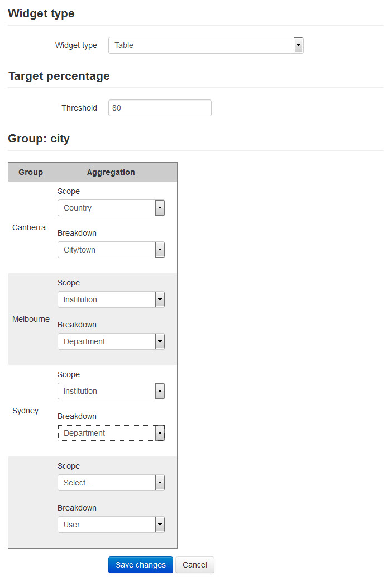Click the Melbourne group label
This screenshot has height=581, width=392.
31,319
